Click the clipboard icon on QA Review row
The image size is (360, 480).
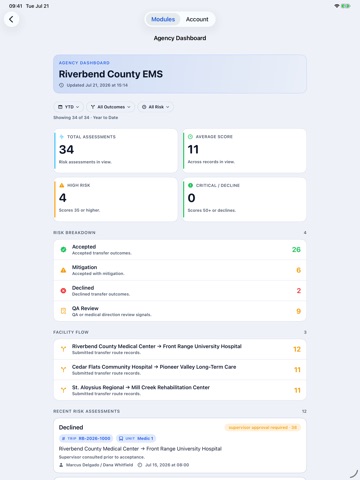(x=63, y=311)
